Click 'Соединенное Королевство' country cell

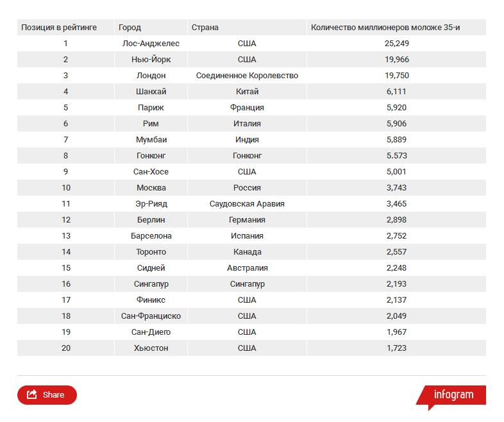click(247, 76)
